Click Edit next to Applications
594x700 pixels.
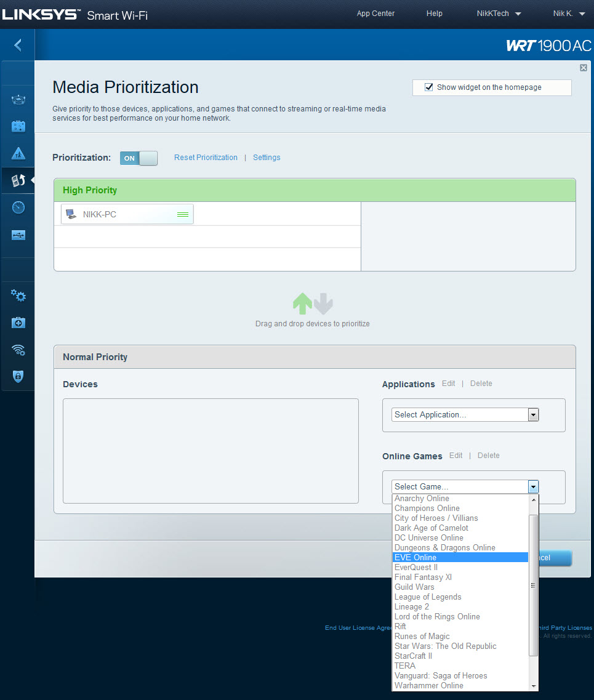tap(449, 384)
